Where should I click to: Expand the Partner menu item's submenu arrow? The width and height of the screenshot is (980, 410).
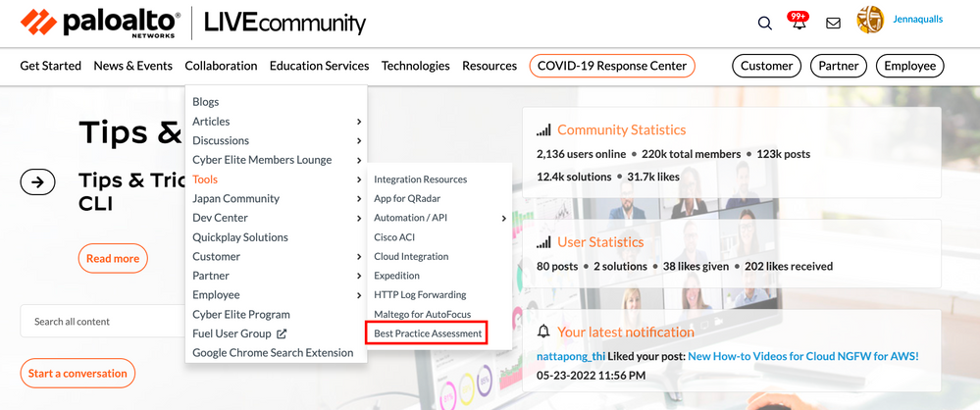tap(359, 277)
